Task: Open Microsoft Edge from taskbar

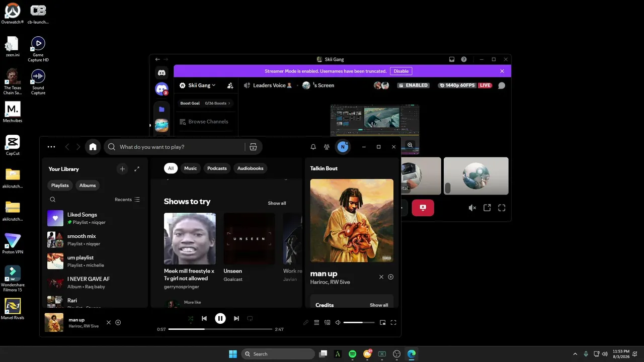Action: click(412, 354)
